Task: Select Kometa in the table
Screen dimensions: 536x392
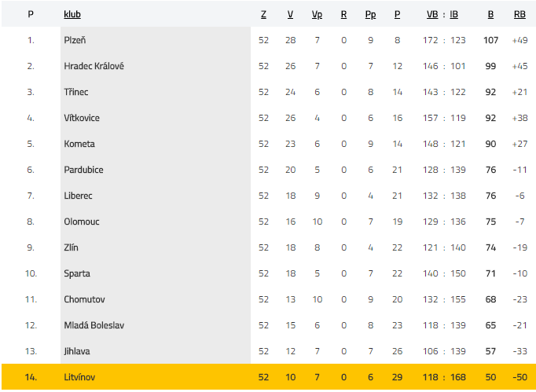Action: (79, 144)
